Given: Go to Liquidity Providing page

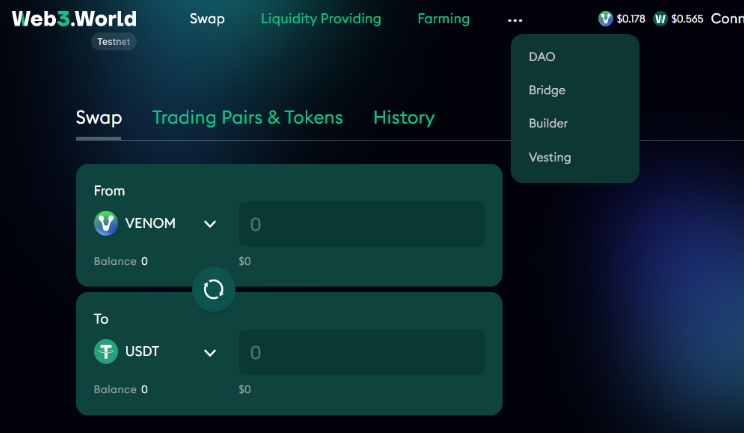Looking at the screenshot, I should pos(321,18).
